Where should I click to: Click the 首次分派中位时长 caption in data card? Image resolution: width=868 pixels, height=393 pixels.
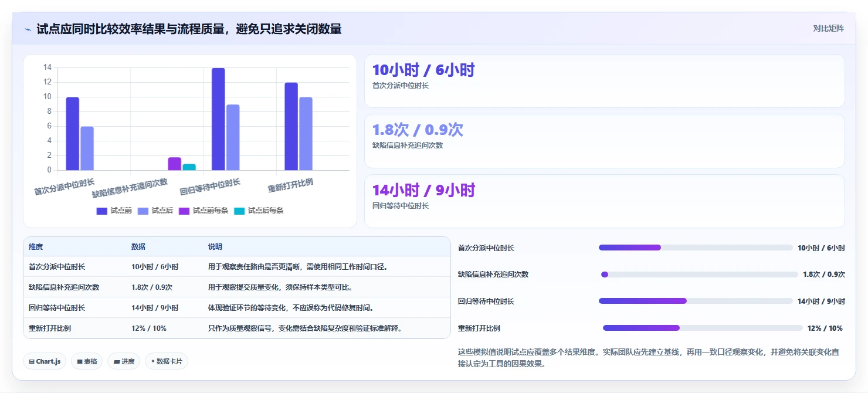[x=401, y=86]
